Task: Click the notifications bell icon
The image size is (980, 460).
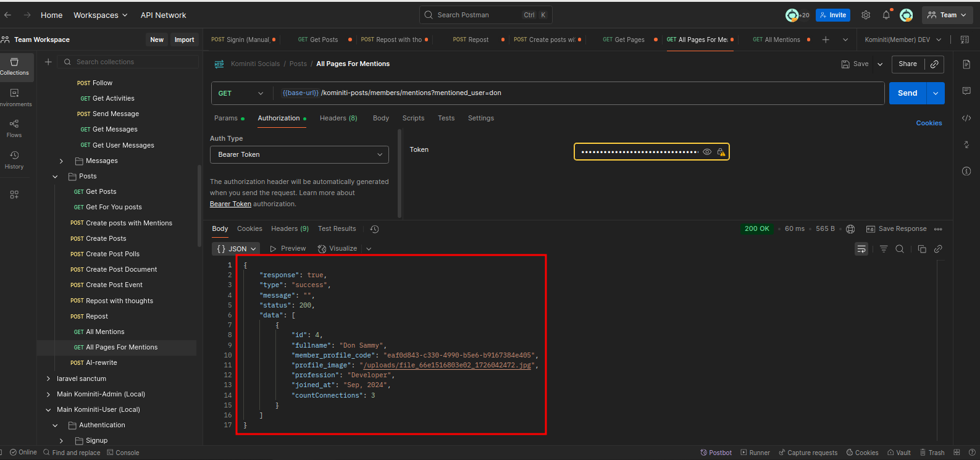Action: pyautogui.click(x=886, y=15)
